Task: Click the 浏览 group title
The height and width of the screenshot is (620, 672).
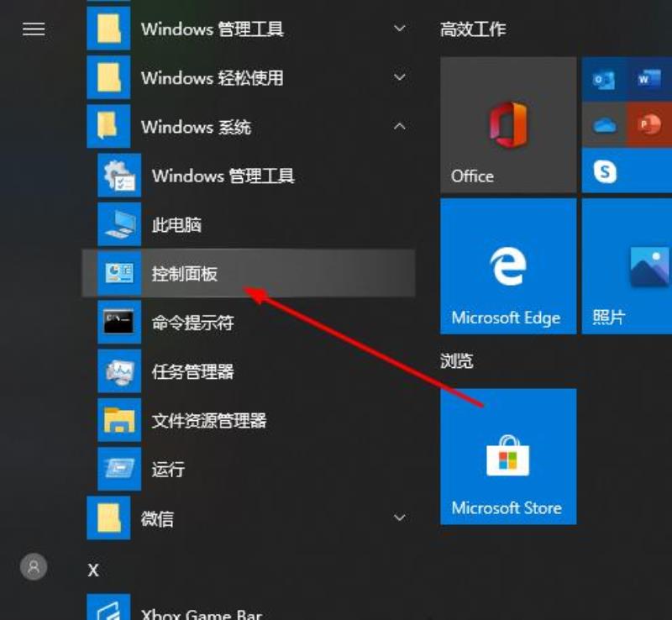Action: coord(457,361)
